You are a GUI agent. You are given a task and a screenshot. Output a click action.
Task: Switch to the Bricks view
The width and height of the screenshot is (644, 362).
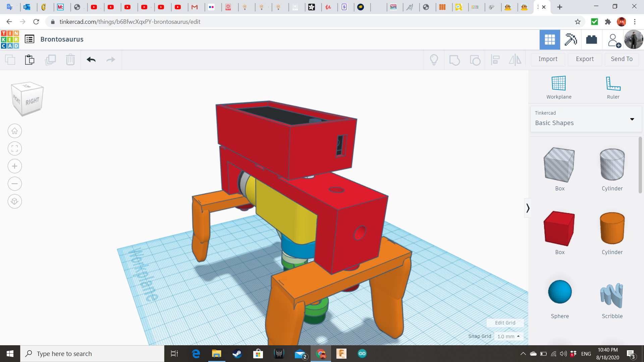click(591, 40)
